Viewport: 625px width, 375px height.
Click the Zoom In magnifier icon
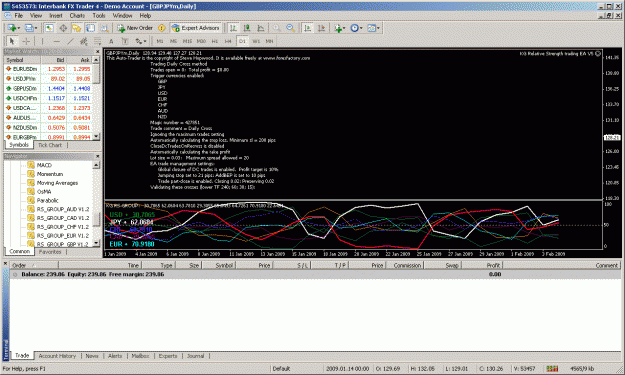coord(277,28)
